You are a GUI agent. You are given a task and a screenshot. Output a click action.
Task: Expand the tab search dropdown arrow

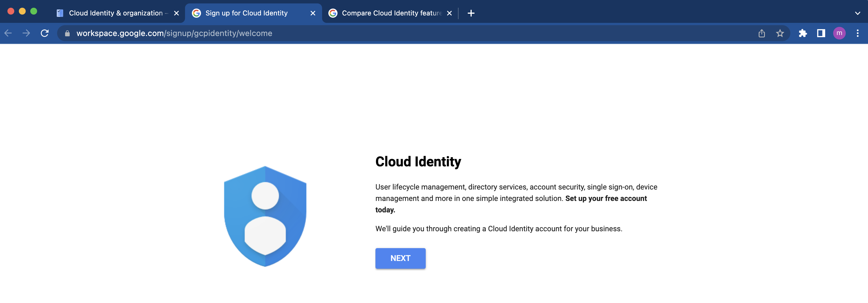tap(857, 13)
